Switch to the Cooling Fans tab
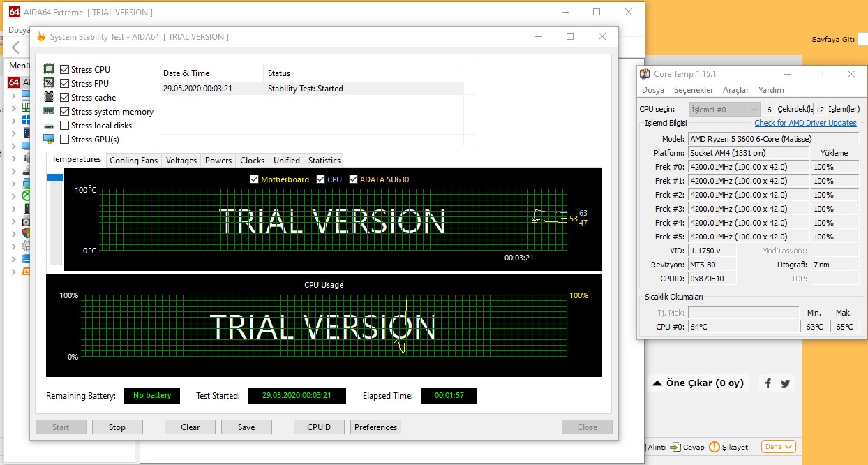868x465 pixels. (134, 161)
